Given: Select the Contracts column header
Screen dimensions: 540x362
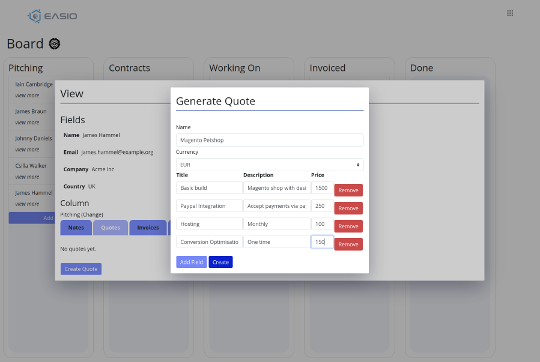Looking at the screenshot, I should pos(129,68).
